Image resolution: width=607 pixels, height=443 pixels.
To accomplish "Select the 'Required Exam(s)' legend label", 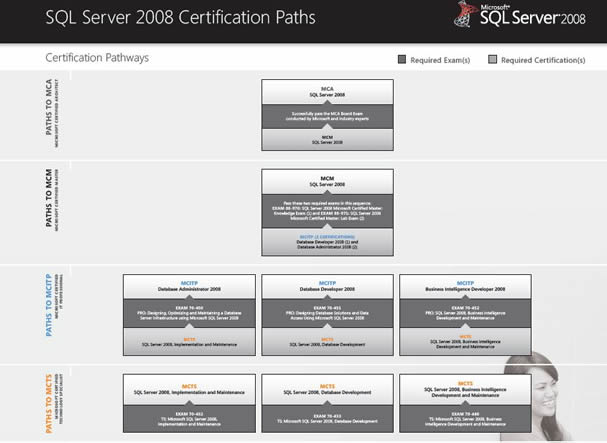I will (440, 60).
